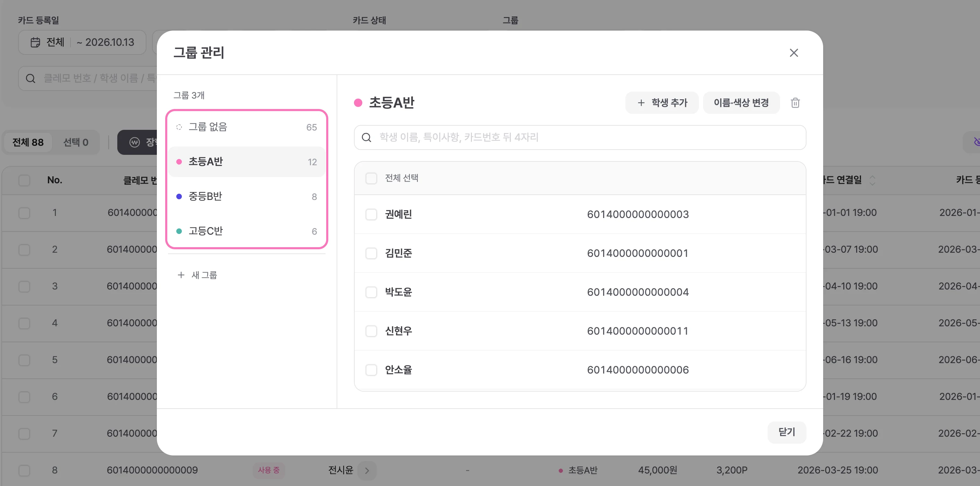Close the 그룹 관리 dialog with X icon
This screenshot has height=486, width=980.
pos(794,52)
